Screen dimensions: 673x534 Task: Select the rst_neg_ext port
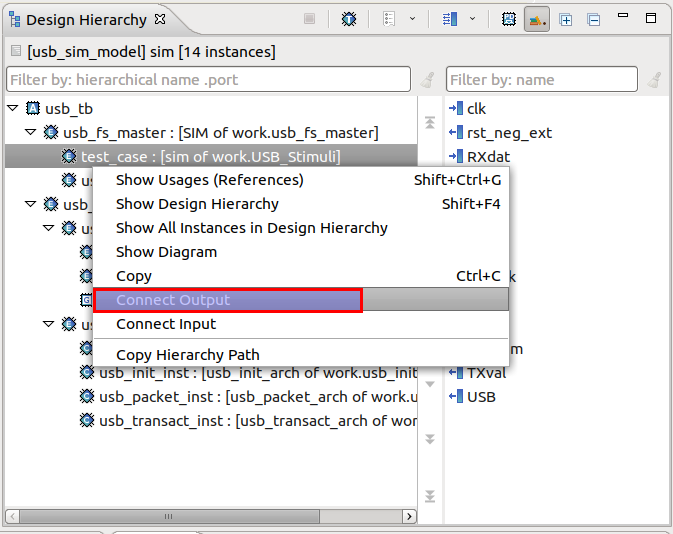click(509, 133)
